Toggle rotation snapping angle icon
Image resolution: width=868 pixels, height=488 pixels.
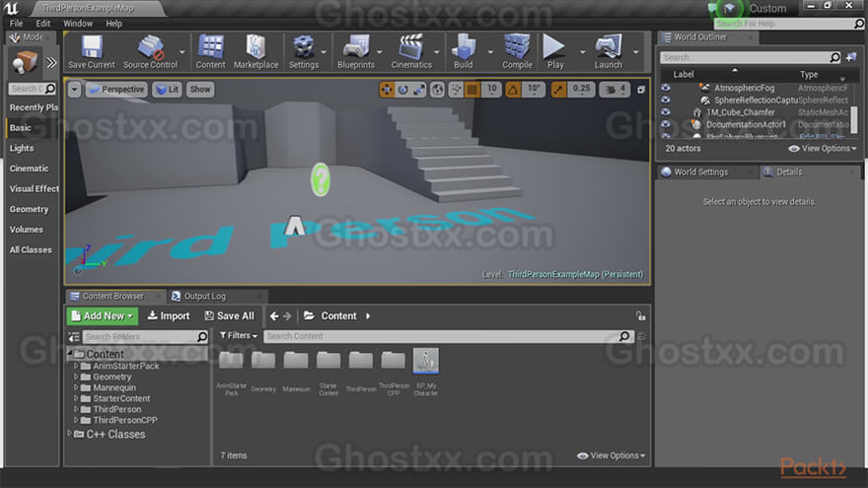pyautogui.click(x=513, y=89)
